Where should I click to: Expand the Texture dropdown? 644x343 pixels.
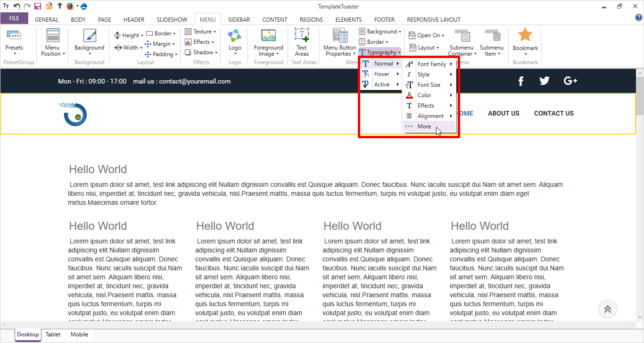[200, 32]
